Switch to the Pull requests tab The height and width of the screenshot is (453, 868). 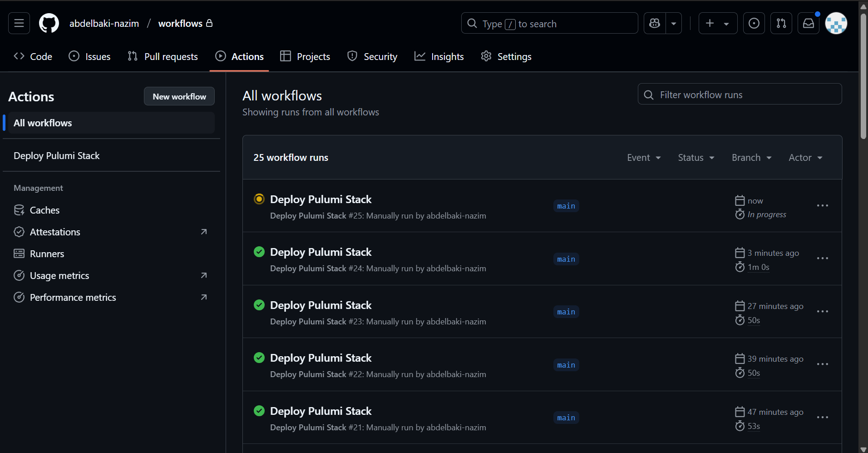[x=163, y=56]
